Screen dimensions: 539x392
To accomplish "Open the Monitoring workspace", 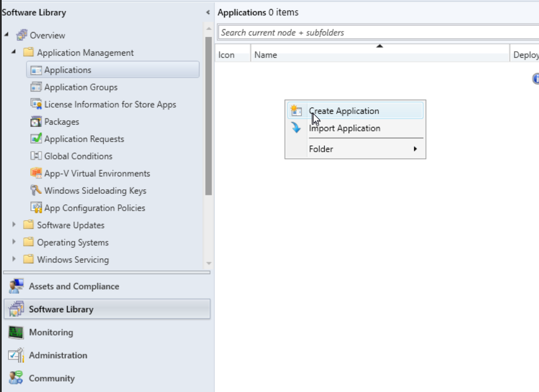I will 51,332.
